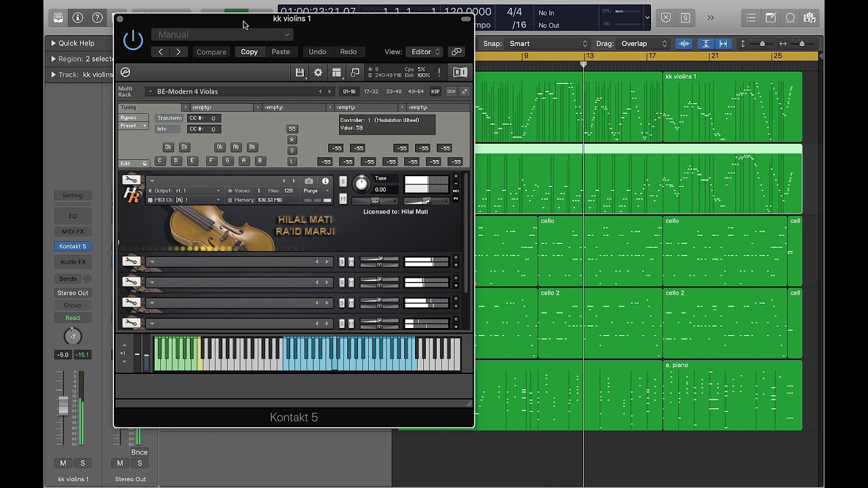Click the Undo button
The width and height of the screenshot is (868, 488).
317,52
